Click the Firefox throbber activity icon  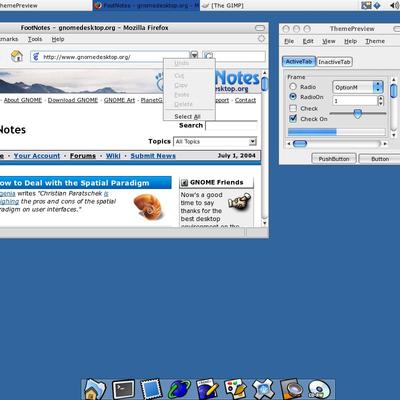coord(261,39)
